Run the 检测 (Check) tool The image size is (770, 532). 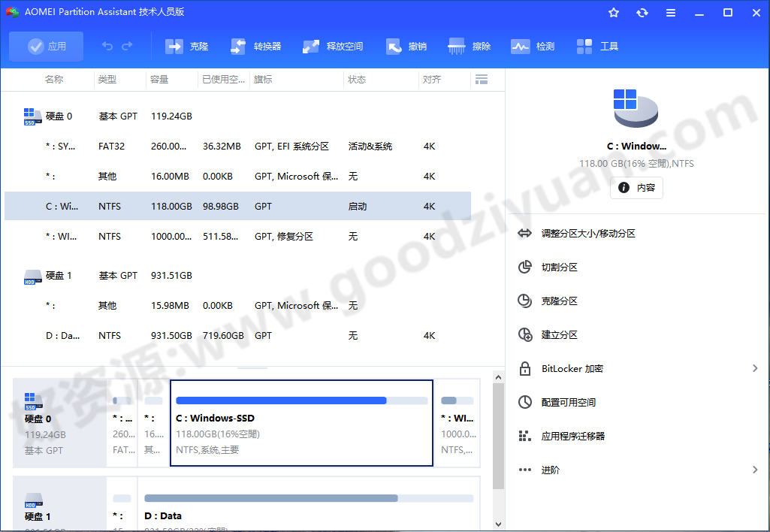pos(533,46)
